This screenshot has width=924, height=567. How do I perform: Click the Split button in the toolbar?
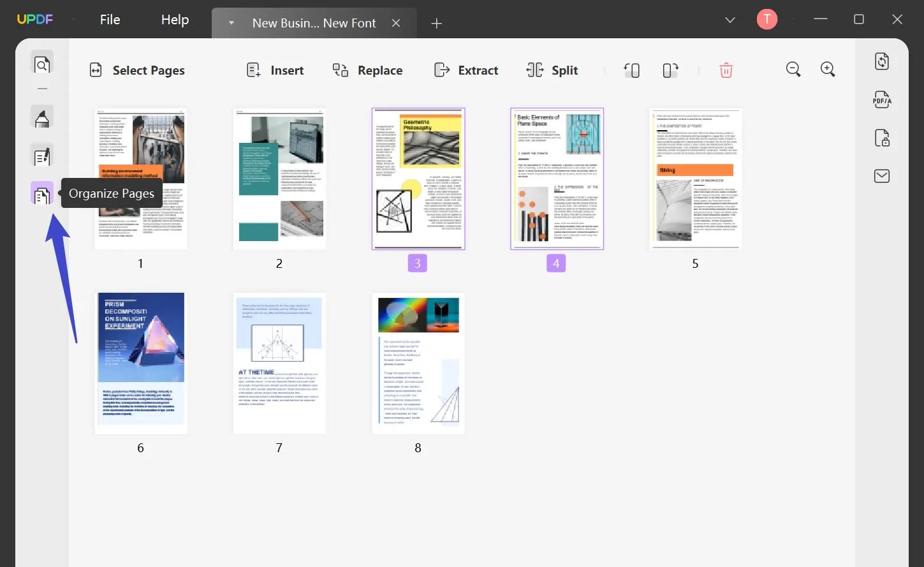552,70
